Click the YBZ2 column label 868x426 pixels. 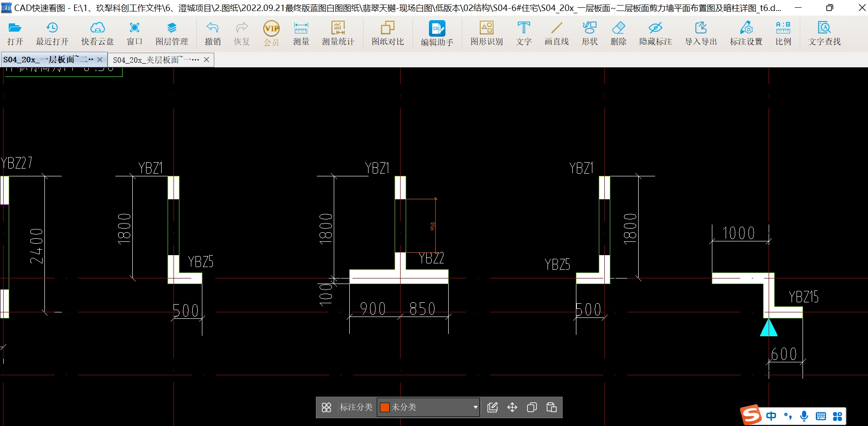431,258
